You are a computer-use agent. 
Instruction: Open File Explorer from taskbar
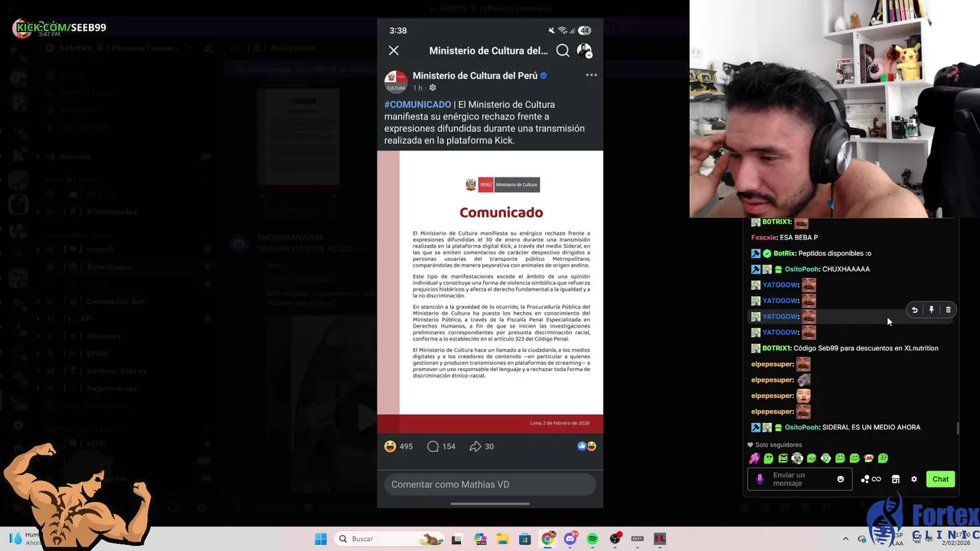tap(502, 539)
